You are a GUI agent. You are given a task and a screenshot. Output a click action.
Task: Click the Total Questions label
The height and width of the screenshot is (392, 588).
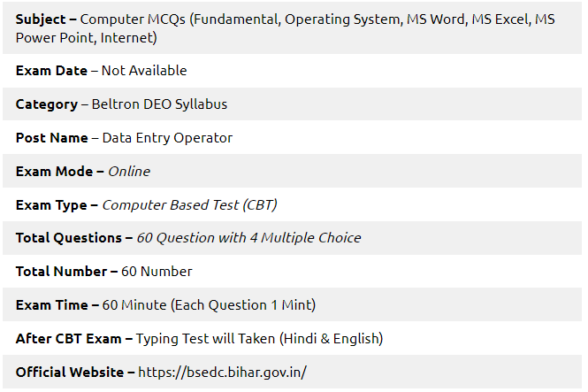pos(69,238)
